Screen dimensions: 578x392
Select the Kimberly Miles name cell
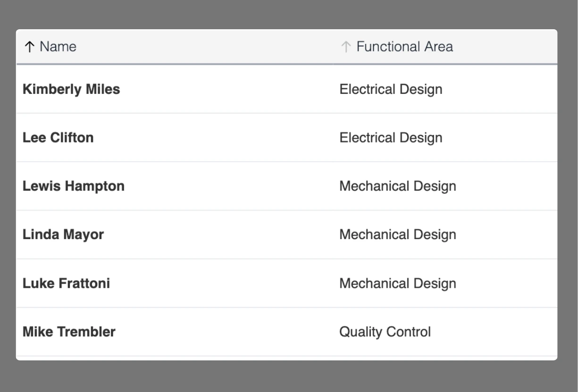71,89
